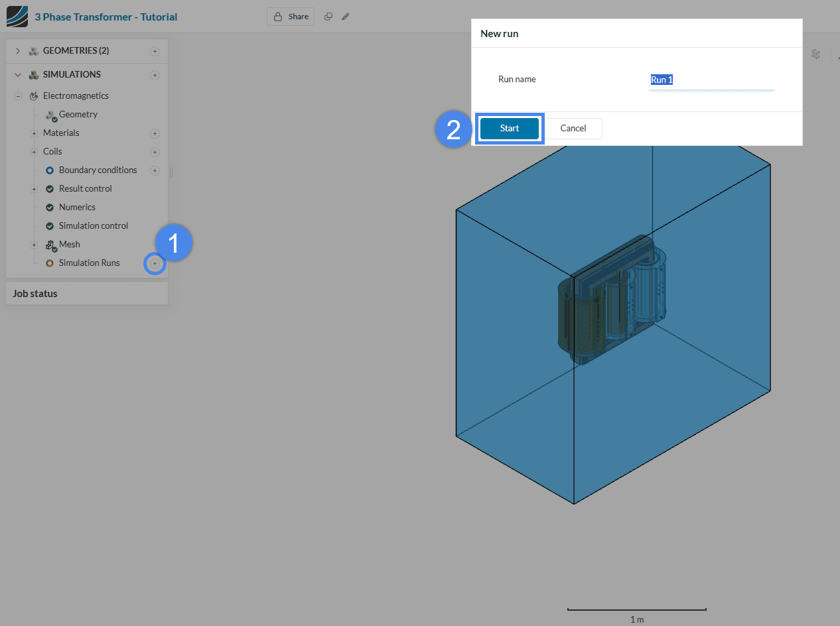Collapse the SIMULATIONS section chevron
840x626 pixels.
click(18, 75)
